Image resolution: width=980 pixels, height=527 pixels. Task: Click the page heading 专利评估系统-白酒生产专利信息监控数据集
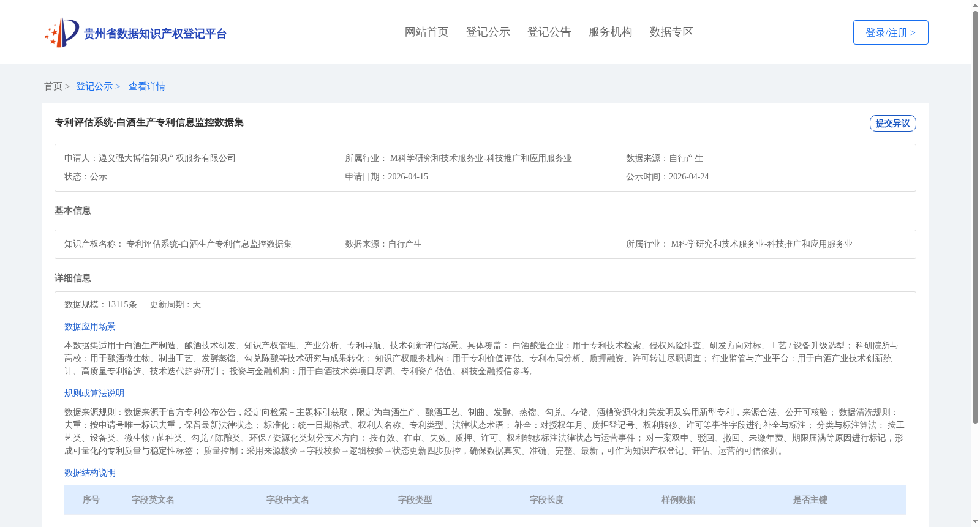click(x=149, y=122)
